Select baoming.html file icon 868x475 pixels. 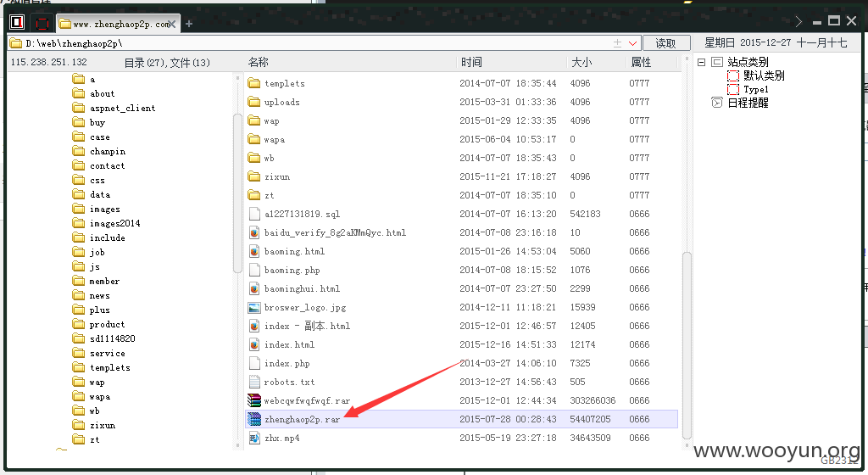point(254,251)
